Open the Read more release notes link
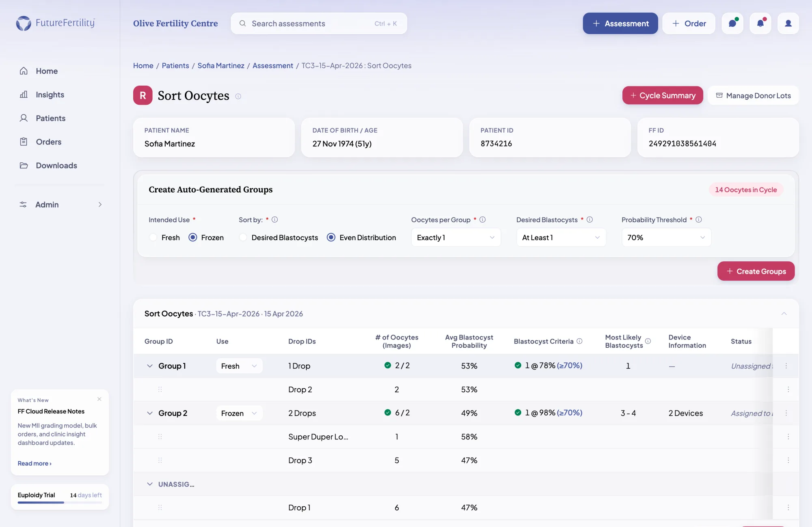Image resolution: width=812 pixels, height=527 pixels. pyautogui.click(x=35, y=463)
